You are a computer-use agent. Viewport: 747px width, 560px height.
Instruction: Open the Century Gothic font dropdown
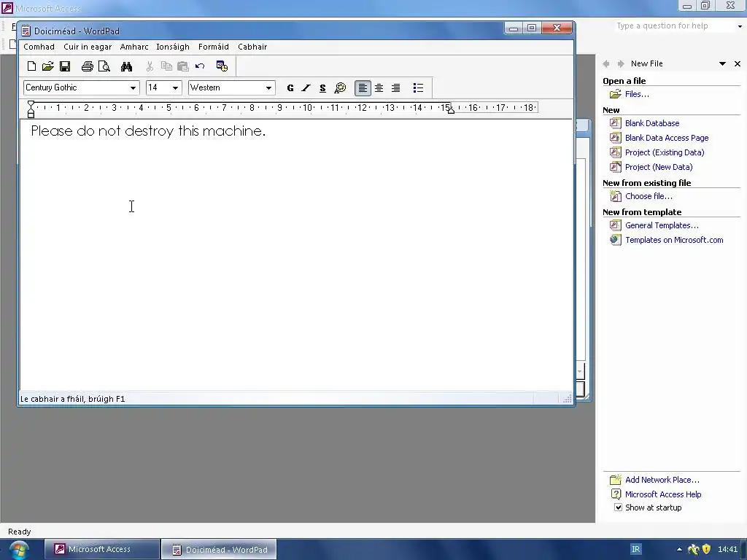point(133,87)
